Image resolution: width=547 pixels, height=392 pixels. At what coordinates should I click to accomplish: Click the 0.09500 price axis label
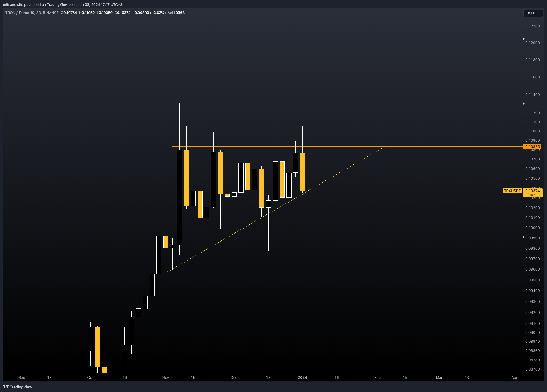click(532, 280)
